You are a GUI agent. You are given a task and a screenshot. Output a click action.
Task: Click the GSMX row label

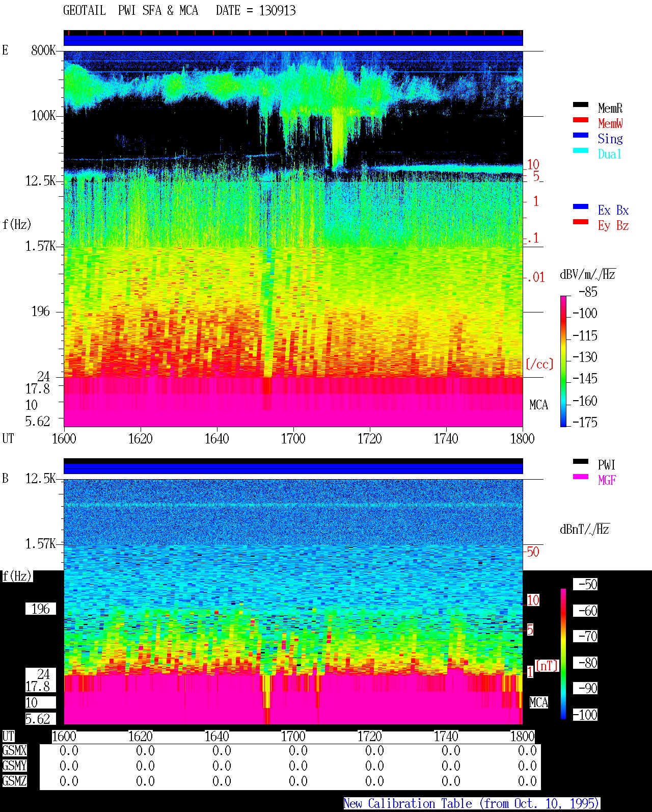14,751
